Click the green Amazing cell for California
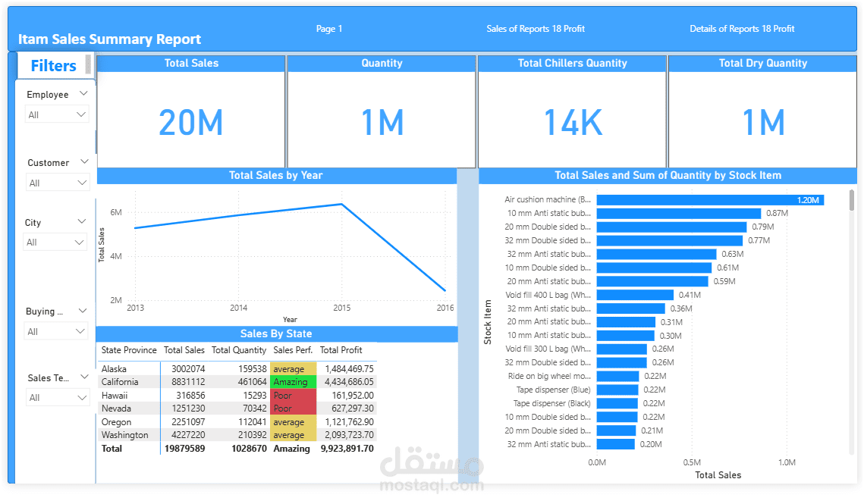Image resolution: width=864 pixels, height=504 pixels. pos(293,382)
